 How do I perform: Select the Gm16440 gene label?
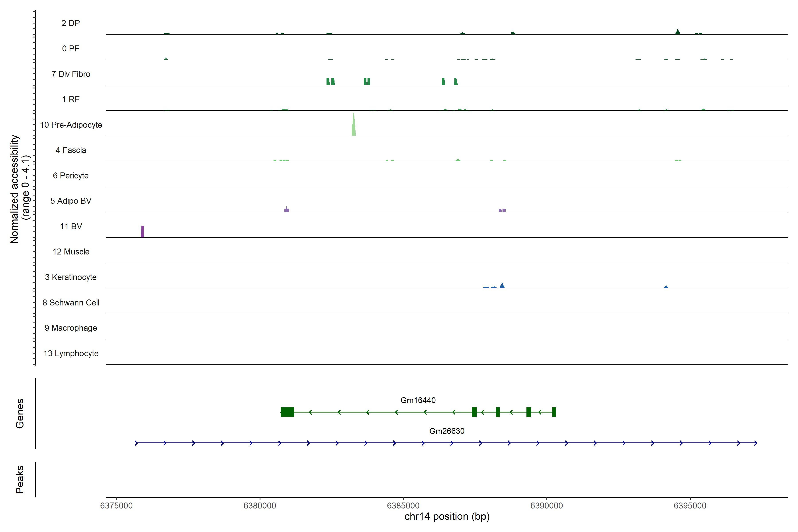click(418, 400)
